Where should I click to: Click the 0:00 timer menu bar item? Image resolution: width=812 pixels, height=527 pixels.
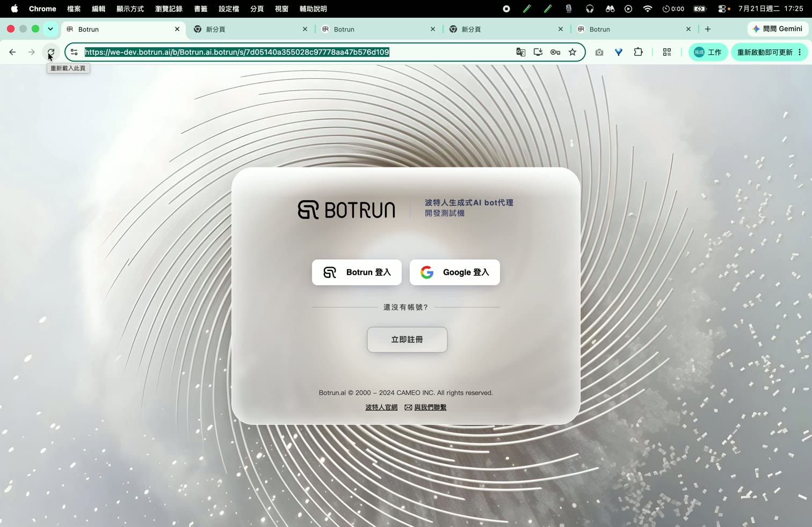[x=673, y=9]
